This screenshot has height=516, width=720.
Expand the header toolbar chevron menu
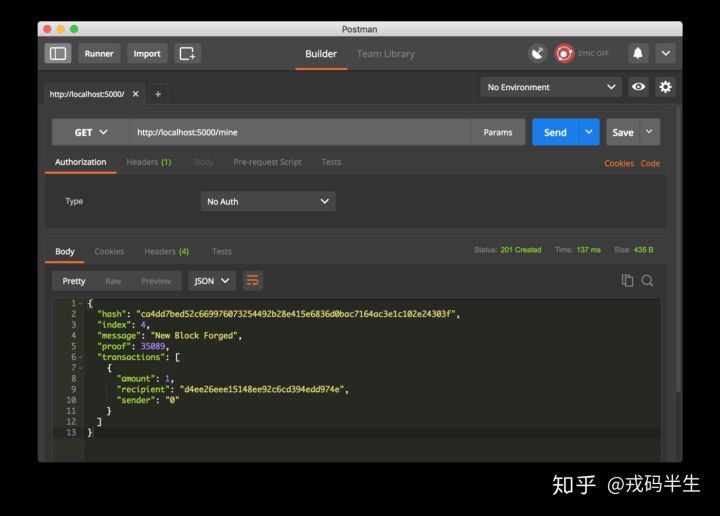click(665, 54)
